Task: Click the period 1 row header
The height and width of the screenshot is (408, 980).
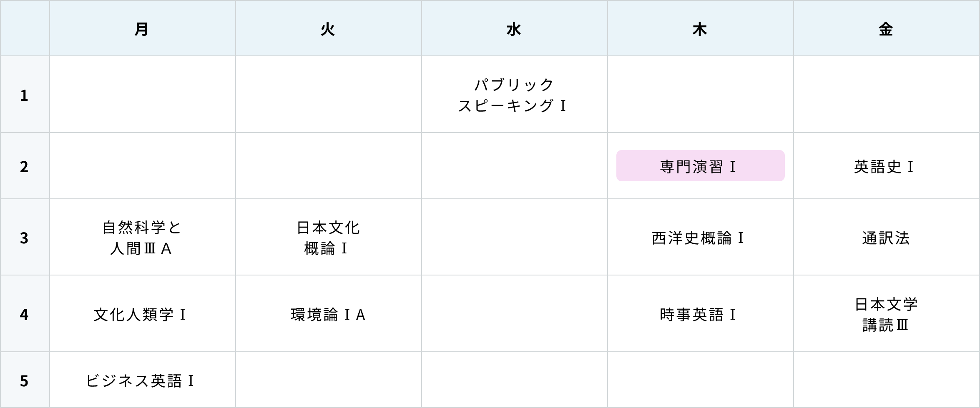Action: [25, 95]
